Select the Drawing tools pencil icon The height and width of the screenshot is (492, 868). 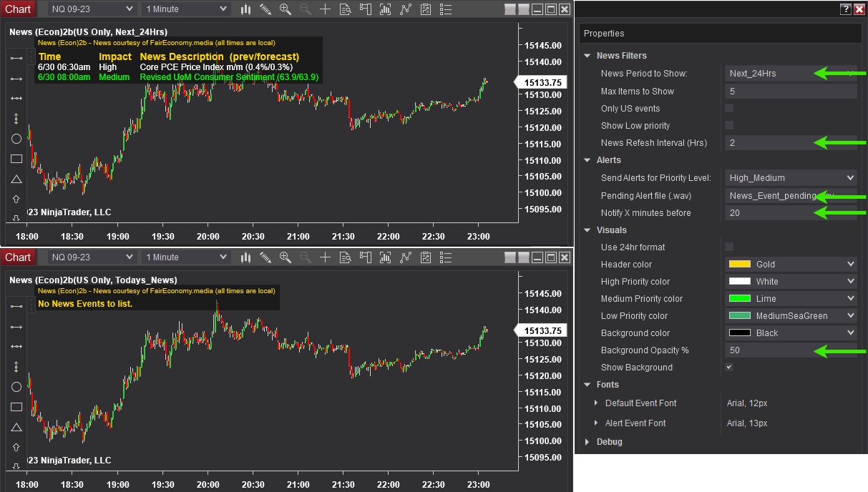coord(265,9)
